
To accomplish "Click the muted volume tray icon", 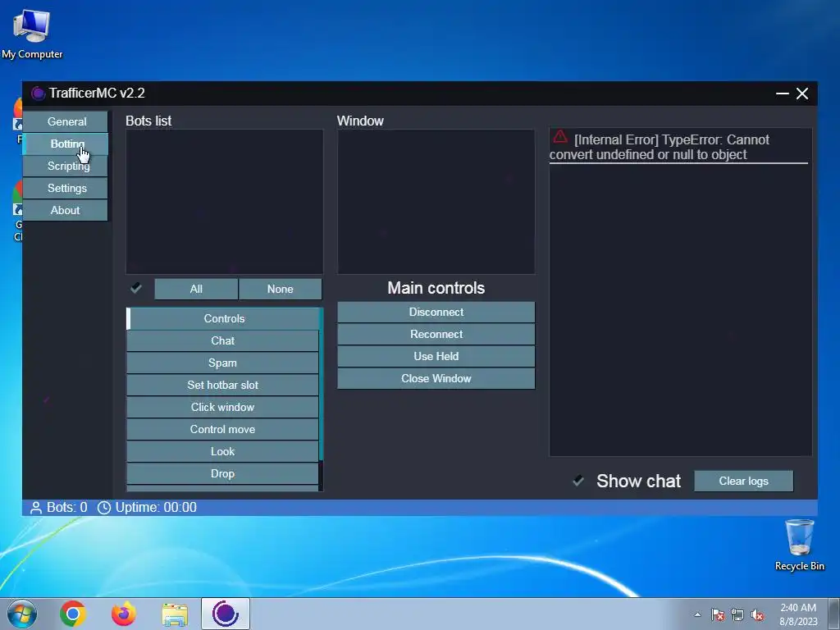I will 757,614.
